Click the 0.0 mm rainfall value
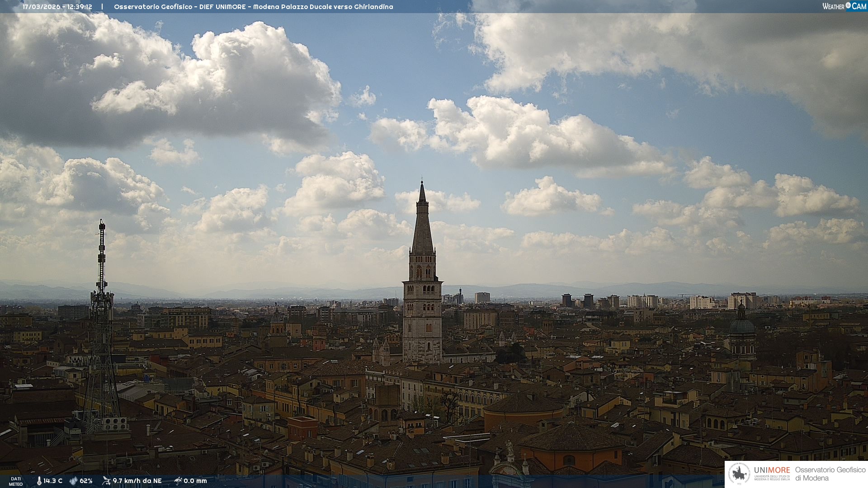 coord(195,481)
